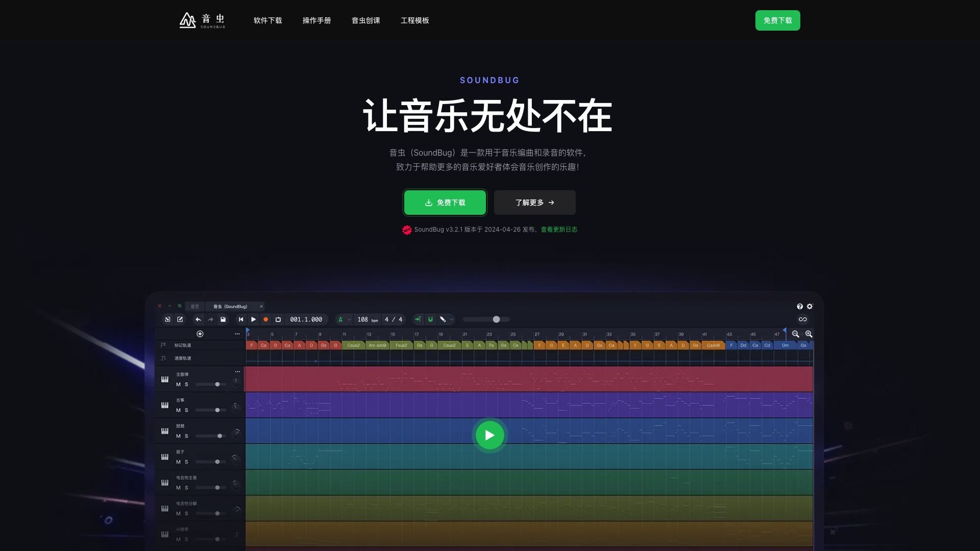980x551 pixels.
Task: Open the 主旋律 track ellipsis menu
Action: click(x=237, y=371)
